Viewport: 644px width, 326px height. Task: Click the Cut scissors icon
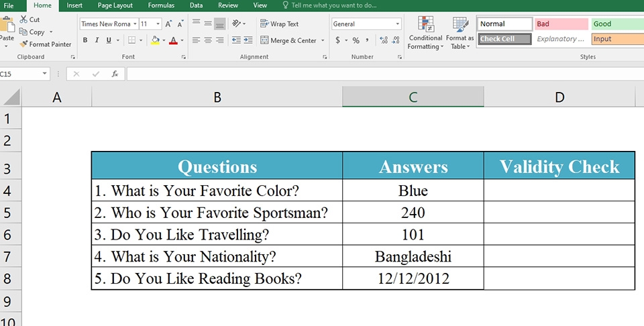(24, 19)
